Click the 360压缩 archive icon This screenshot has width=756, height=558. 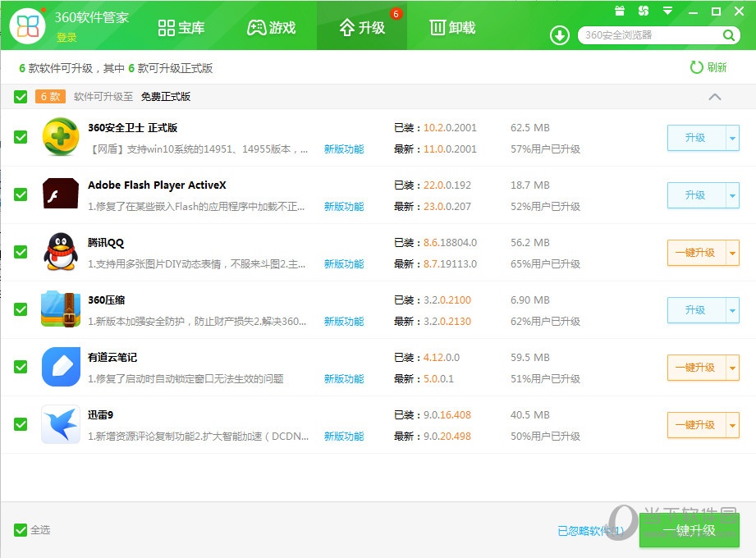click(x=60, y=309)
